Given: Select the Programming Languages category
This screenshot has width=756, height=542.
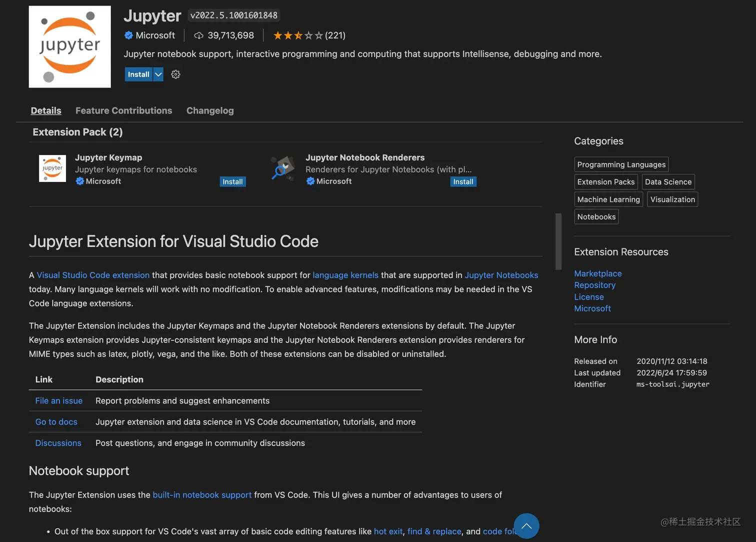Looking at the screenshot, I should coord(621,164).
